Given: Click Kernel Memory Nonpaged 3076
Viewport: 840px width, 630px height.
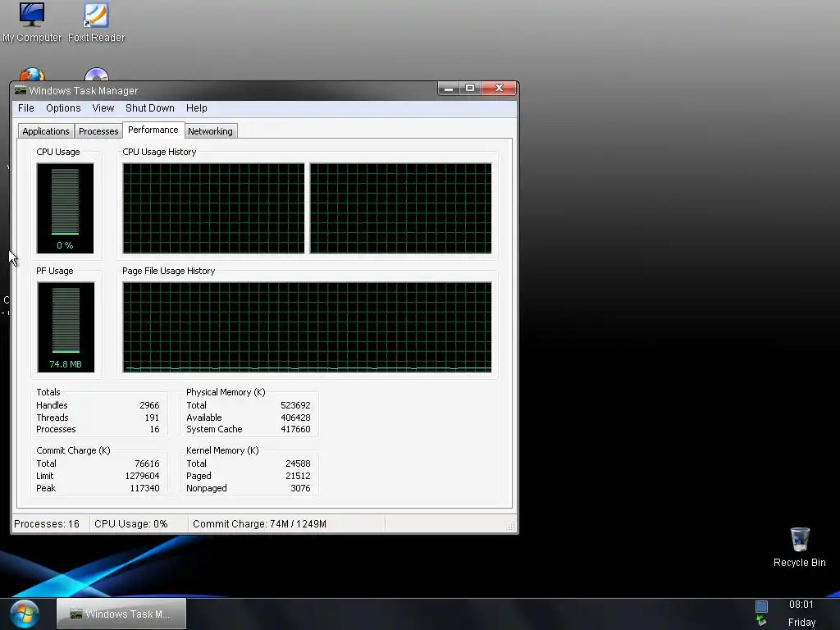Looking at the screenshot, I should point(300,488).
